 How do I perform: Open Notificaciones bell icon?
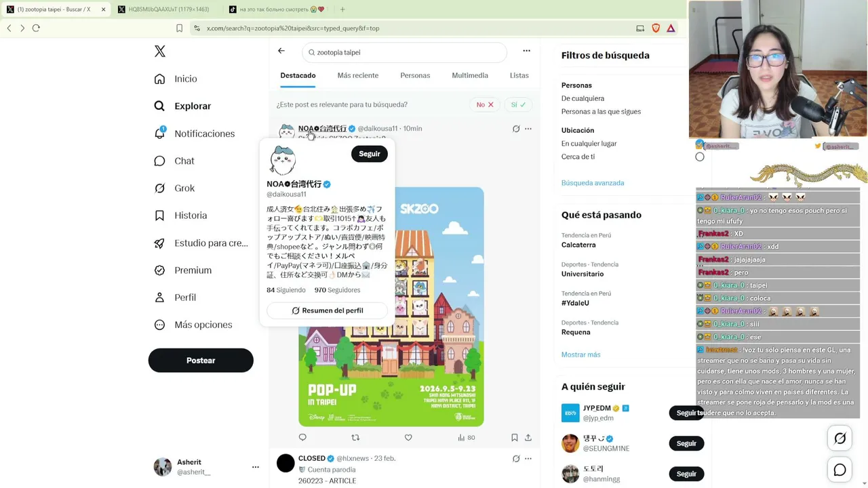[x=159, y=134]
